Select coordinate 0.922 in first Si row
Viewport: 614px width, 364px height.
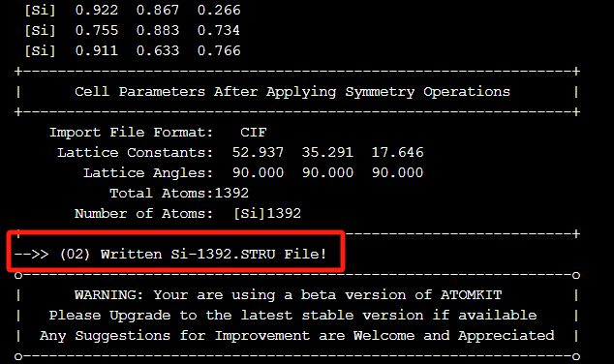coord(96,11)
